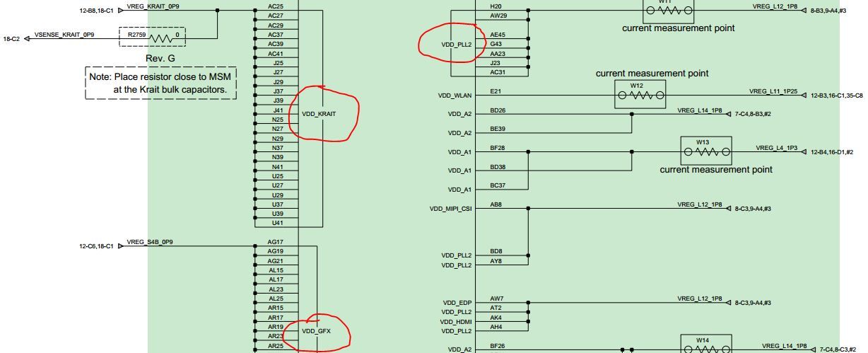The height and width of the screenshot is (353, 868).
Task: Select the W12 current measurement resistor
Action: tap(640, 93)
